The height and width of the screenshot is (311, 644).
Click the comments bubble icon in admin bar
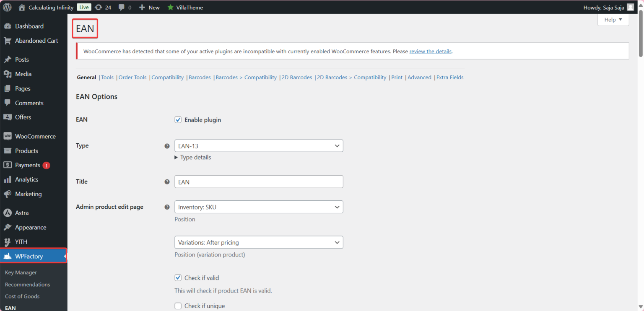pos(122,7)
